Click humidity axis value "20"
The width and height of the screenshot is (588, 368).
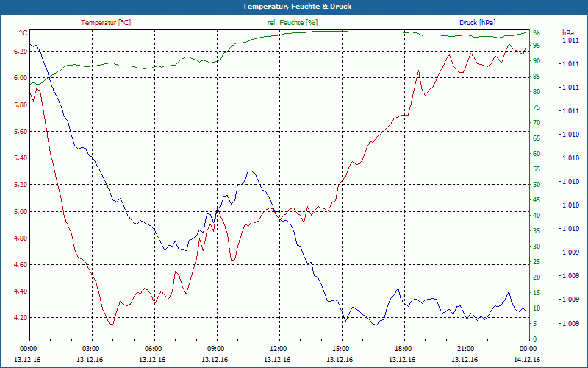537,277
